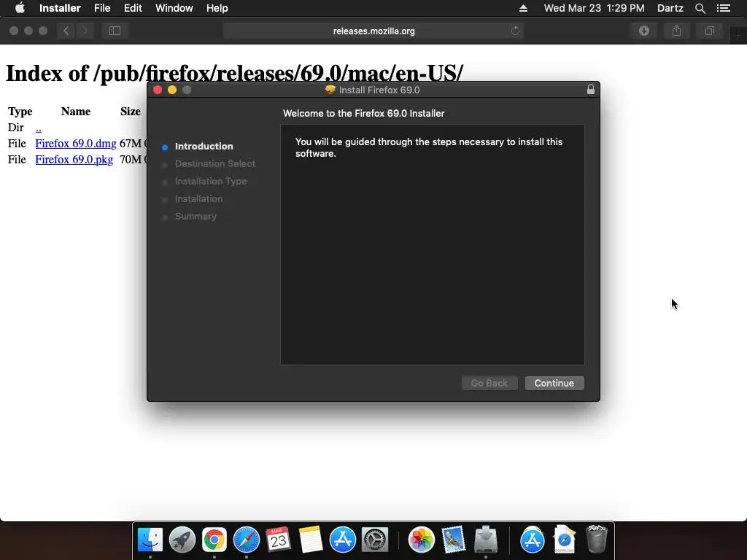Click the Type column header
The width and height of the screenshot is (747, 560).
point(20,112)
